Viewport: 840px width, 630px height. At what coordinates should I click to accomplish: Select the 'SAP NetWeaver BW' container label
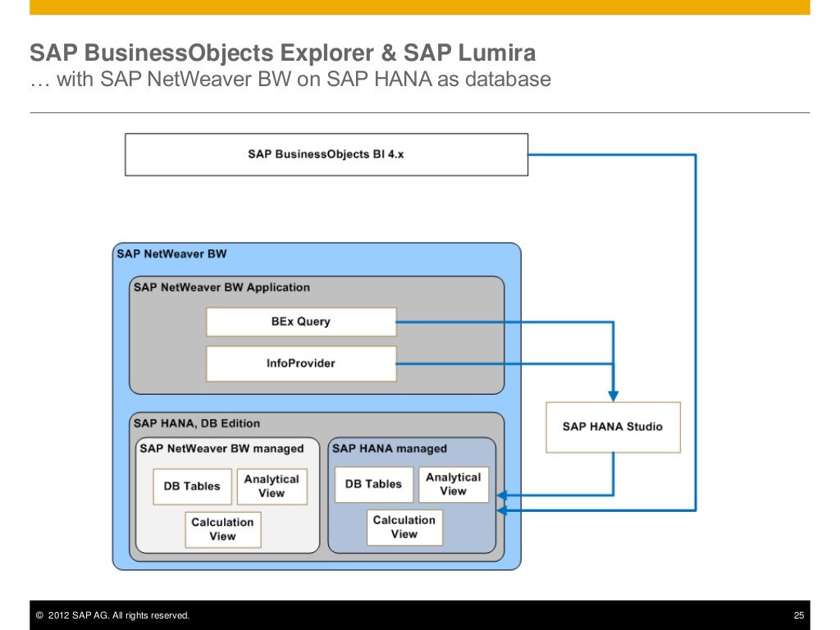tap(171, 254)
